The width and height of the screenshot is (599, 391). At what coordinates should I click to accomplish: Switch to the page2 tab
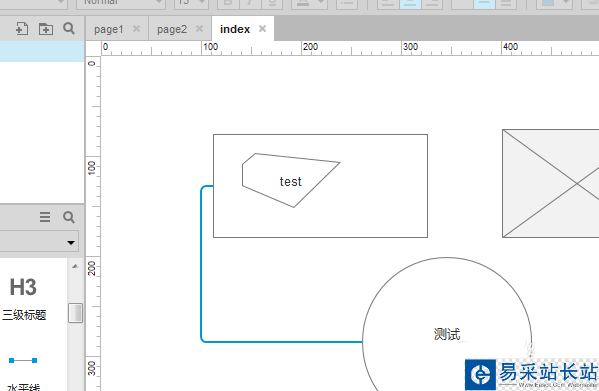coord(172,29)
